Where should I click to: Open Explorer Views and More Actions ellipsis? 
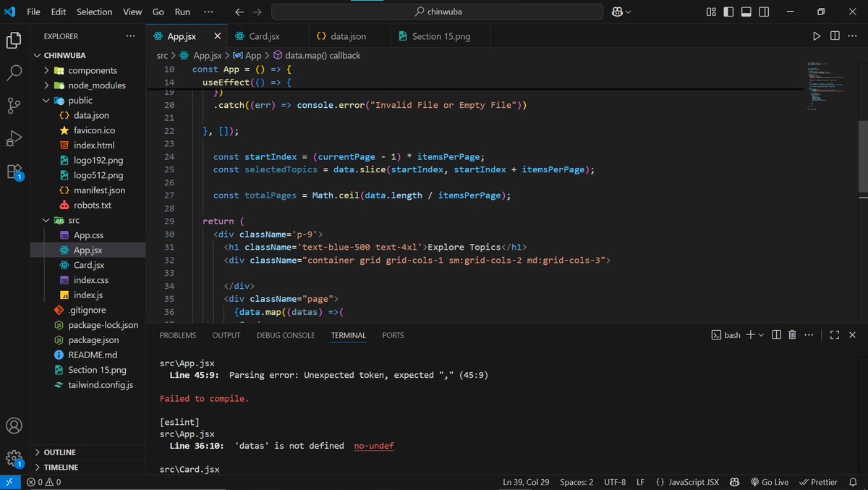[x=130, y=36]
